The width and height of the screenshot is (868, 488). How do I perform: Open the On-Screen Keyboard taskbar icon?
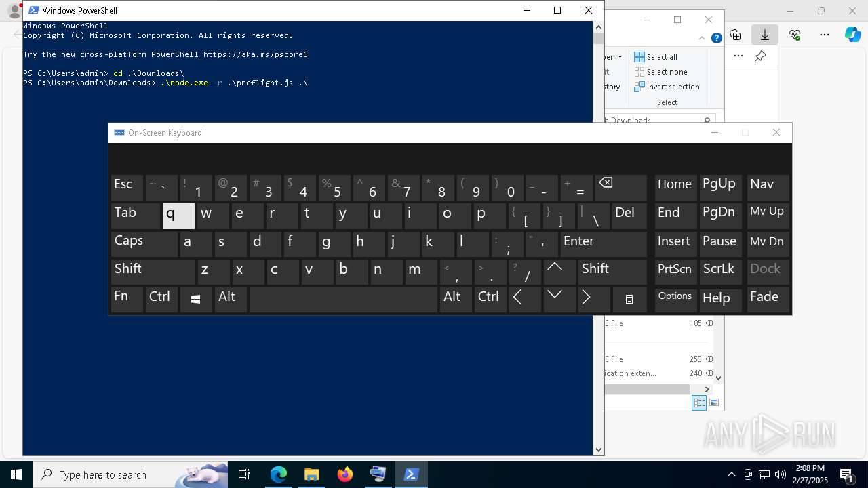pyautogui.click(x=378, y=474)
